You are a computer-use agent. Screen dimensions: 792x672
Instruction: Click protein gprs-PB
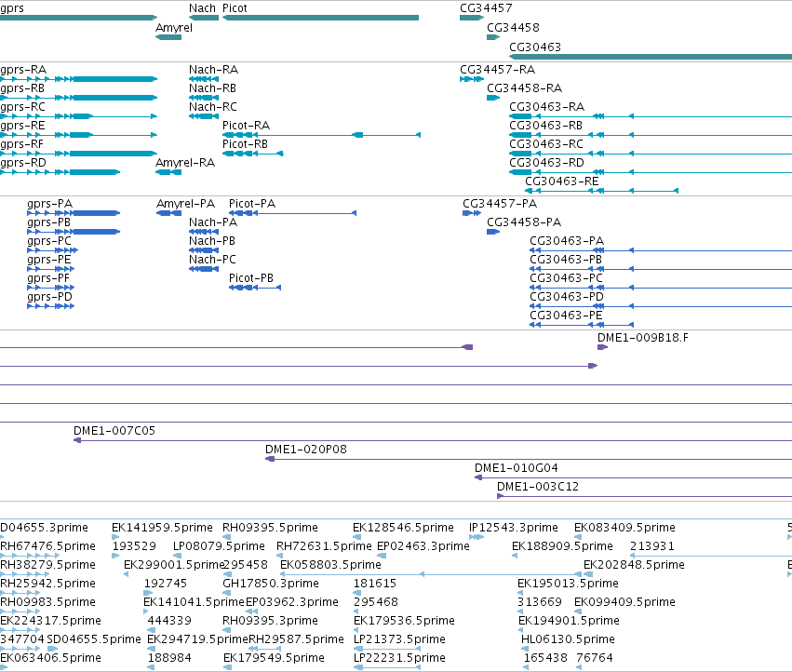(74, 232)
